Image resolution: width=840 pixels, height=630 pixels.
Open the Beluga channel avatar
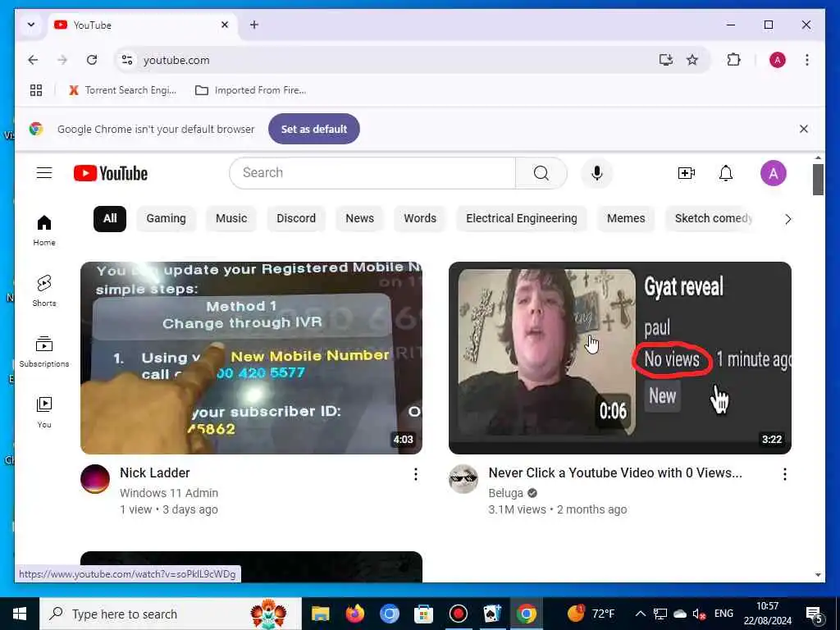(463, 479)
